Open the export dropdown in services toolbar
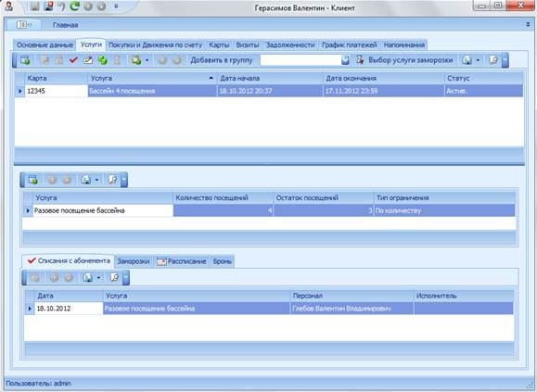This screenshot has height=392, width=537. 147,60
